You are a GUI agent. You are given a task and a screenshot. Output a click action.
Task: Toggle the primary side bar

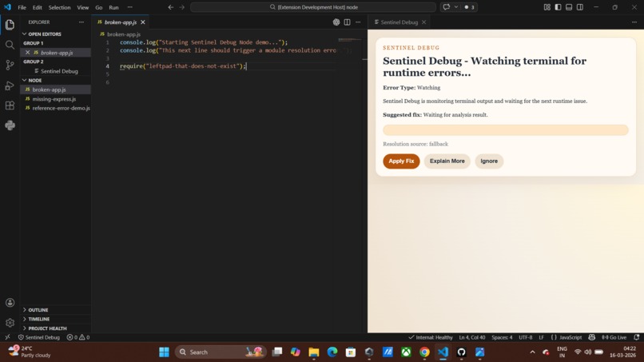point(558,7)
